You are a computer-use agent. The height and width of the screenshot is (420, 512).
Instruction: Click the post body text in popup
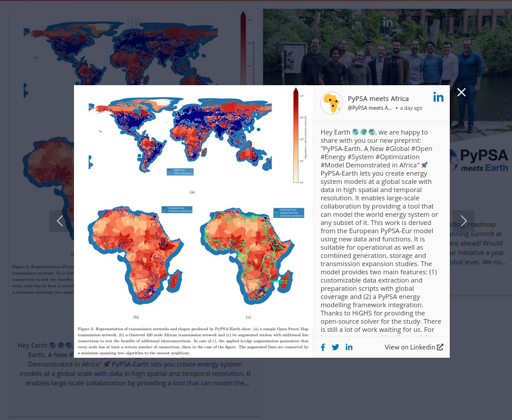pyautogui.click(x=380, y=231)
